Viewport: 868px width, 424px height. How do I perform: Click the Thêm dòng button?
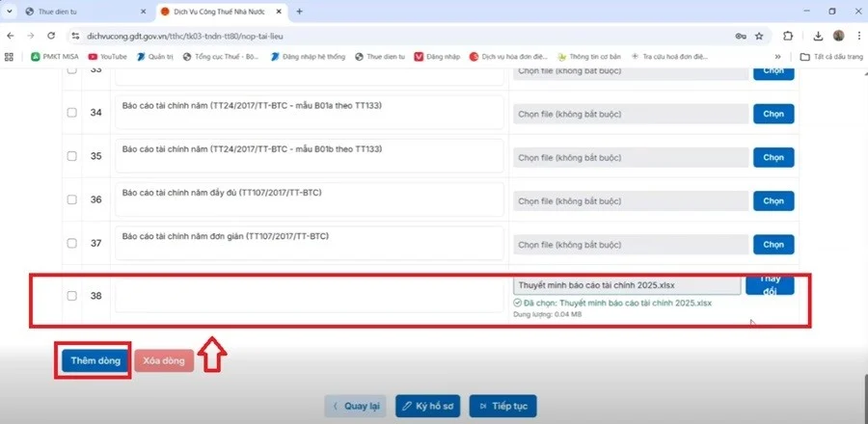93,360
